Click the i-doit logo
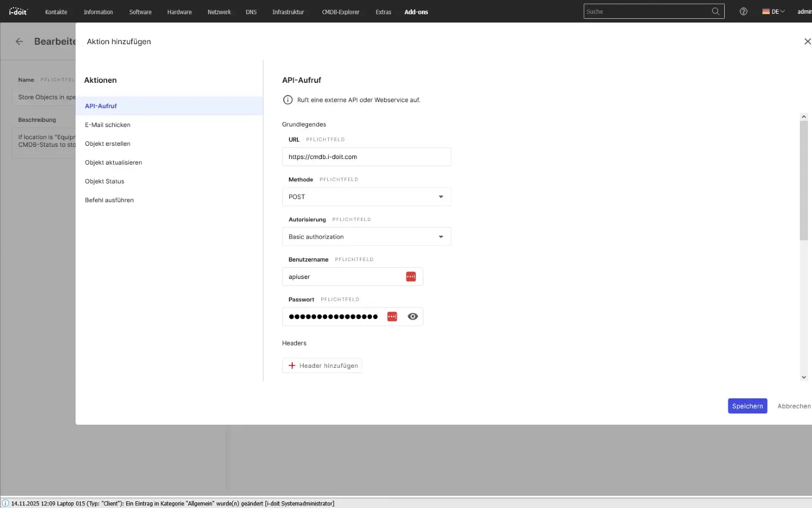Image resolution: width=812 pixels, height=508 pixels. pos(17,11)
